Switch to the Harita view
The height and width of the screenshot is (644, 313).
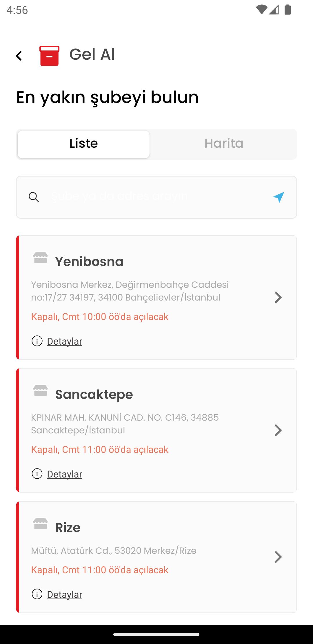pos(224,144)
